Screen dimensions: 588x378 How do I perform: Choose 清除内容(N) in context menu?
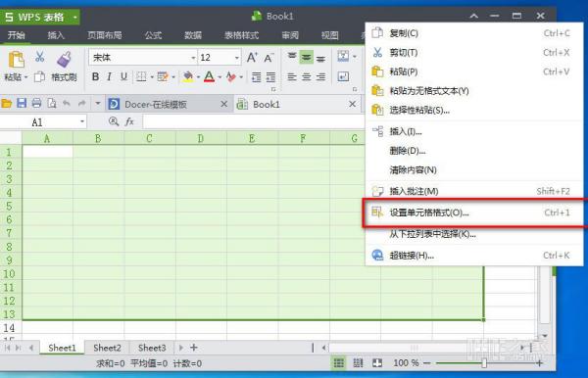click(474, 170)
